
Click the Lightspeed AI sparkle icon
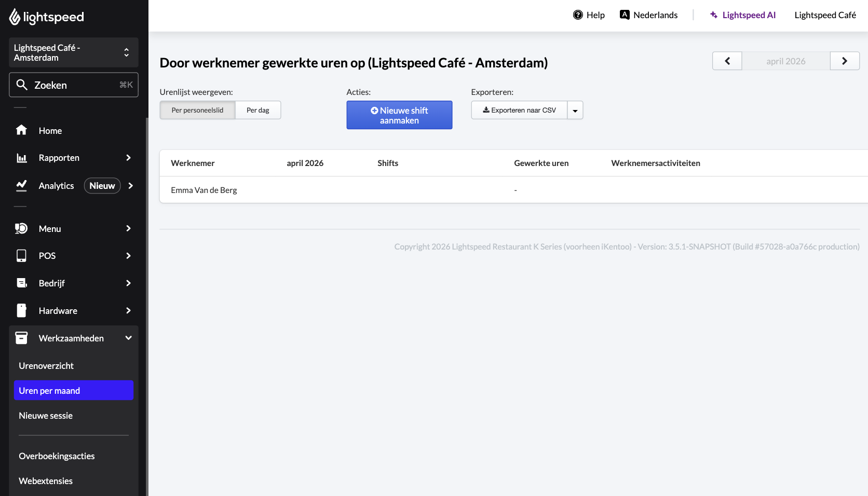tap(714, 15)
